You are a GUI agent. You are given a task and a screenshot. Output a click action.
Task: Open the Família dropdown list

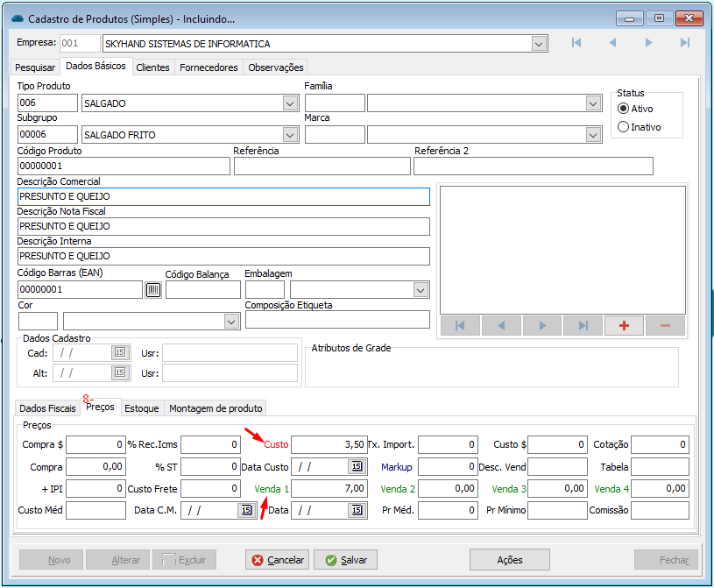tap(591, 103)
